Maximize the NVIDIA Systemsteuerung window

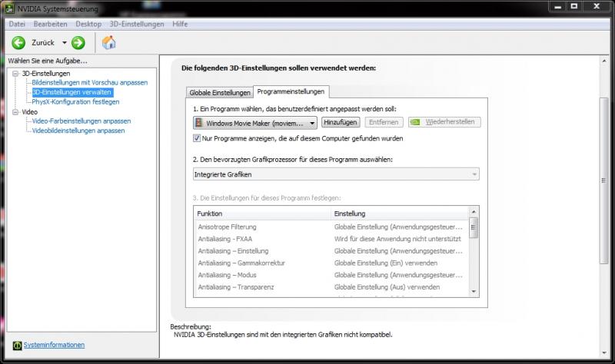(574, 7)
